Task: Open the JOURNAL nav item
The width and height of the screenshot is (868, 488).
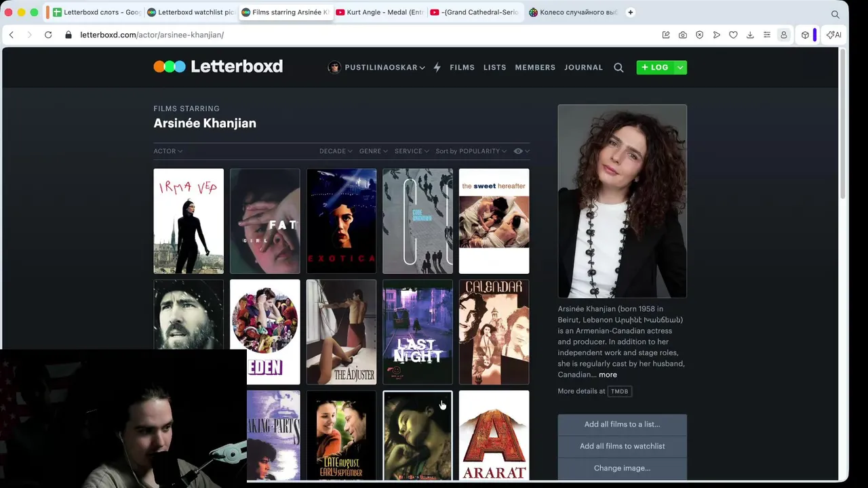Action: [x=583, y=67]
